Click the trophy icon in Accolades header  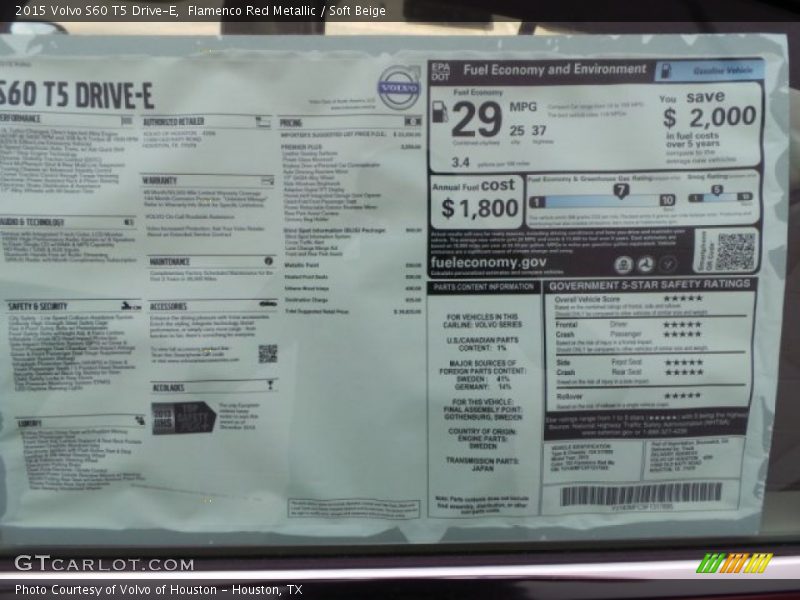270,385
